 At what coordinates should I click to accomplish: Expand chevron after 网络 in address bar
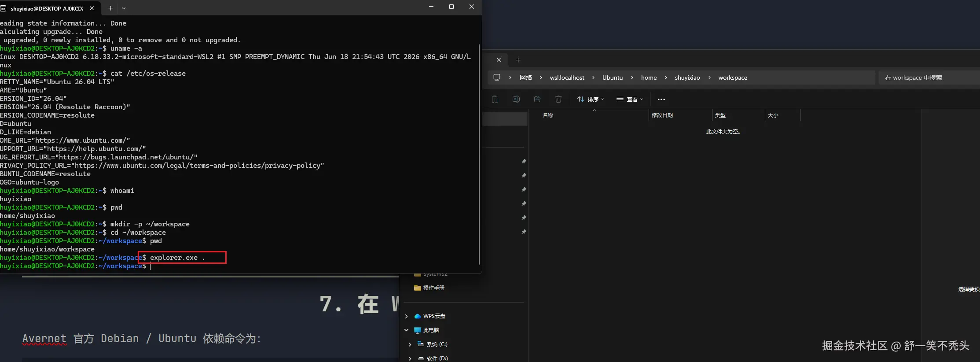pyautogui.click(x=541, y=78)
